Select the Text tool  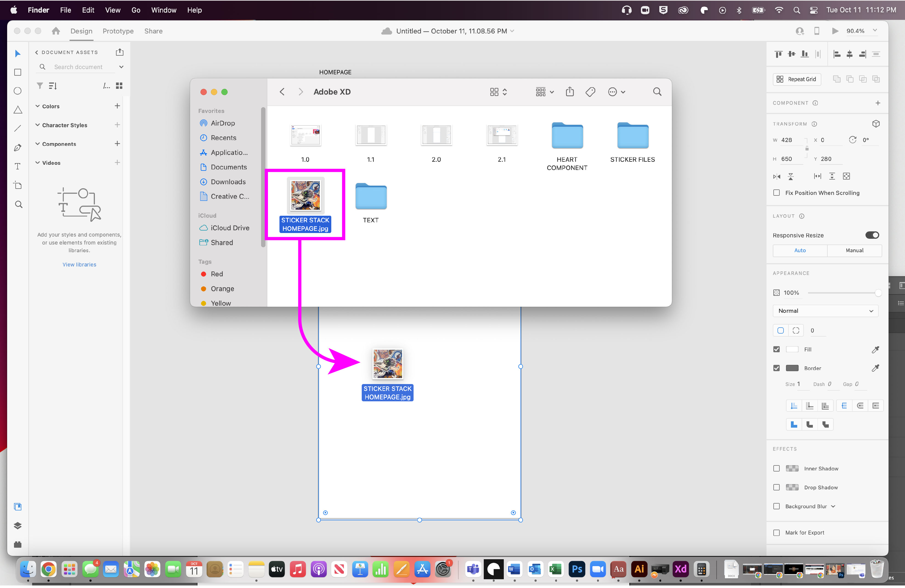(18, 167)
